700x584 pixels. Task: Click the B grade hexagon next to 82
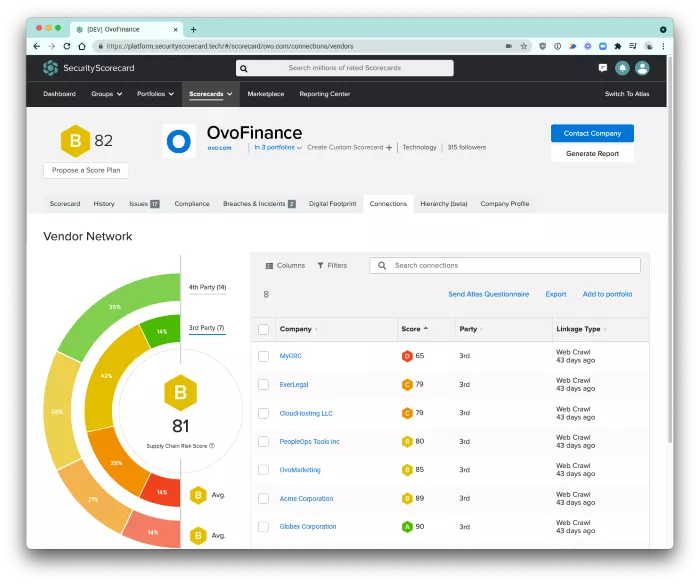point(75,141)
